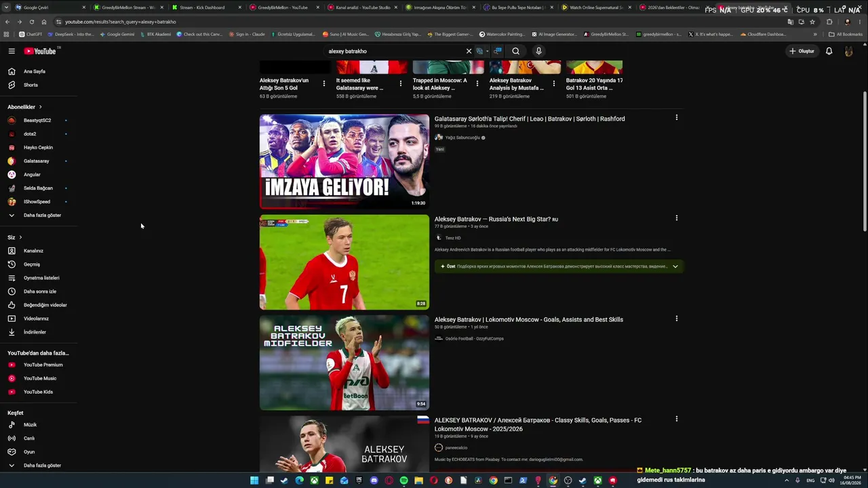Open Beğendiğim videolar liked videos

click(39, 305)
